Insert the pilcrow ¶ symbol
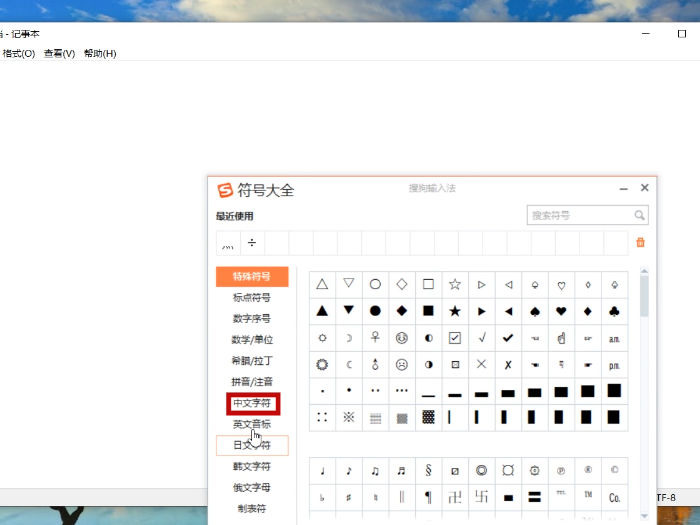The width and height of the screenshot is (700, 525). click(429, 497)
